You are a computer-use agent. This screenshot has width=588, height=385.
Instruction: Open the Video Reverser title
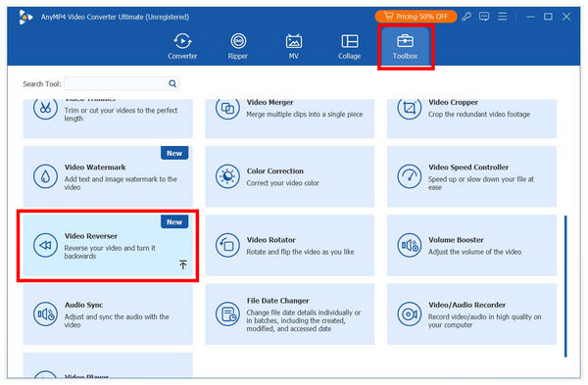(x=91, y=236)
